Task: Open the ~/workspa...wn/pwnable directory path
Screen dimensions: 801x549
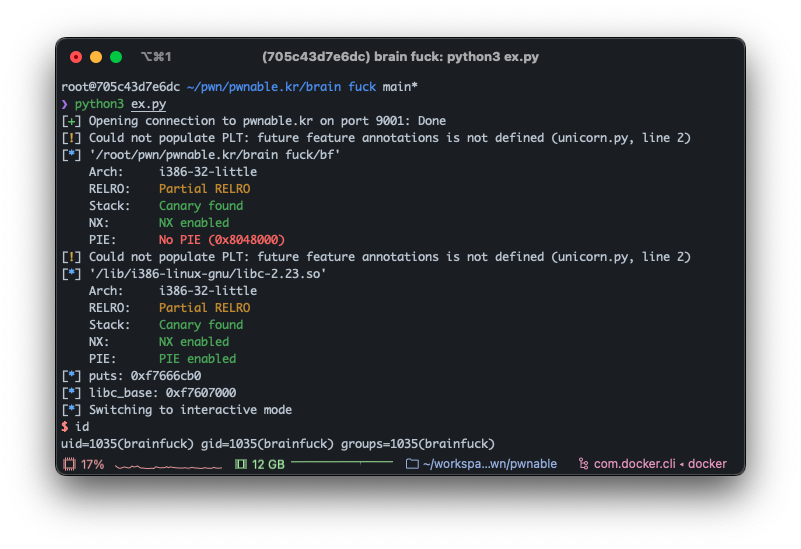Action: (489, 464)
